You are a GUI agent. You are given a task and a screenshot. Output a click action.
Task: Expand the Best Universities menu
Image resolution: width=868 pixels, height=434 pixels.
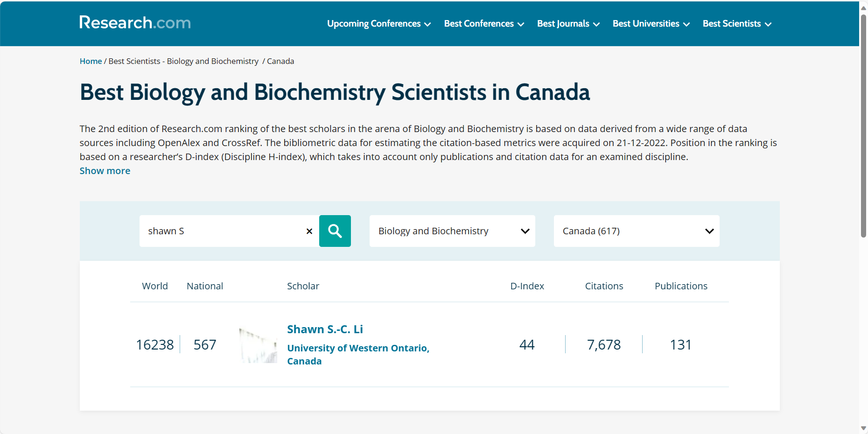[651, 24]
